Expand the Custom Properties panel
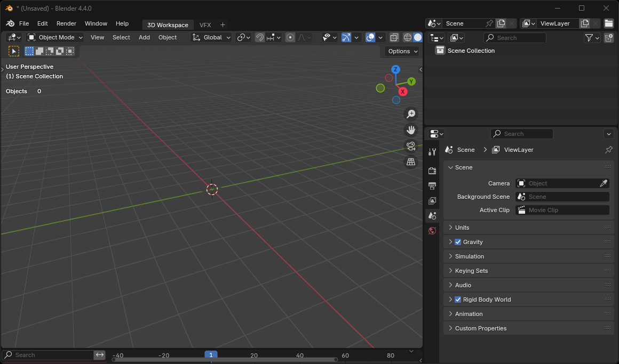 (529, 328)
